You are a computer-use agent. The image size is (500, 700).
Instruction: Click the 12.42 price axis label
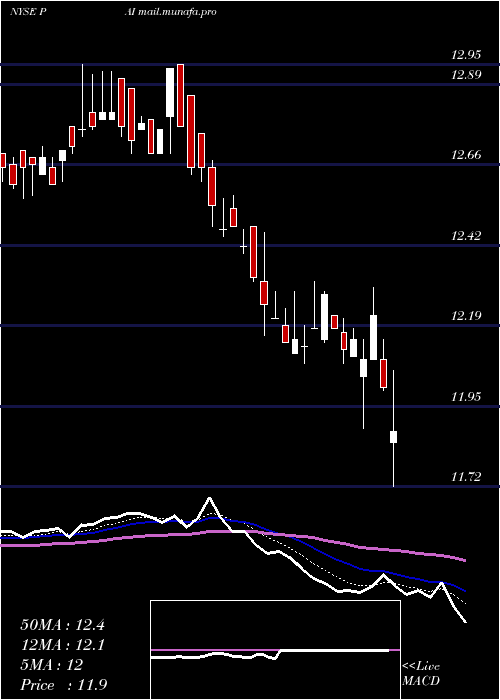coord(466,235)
